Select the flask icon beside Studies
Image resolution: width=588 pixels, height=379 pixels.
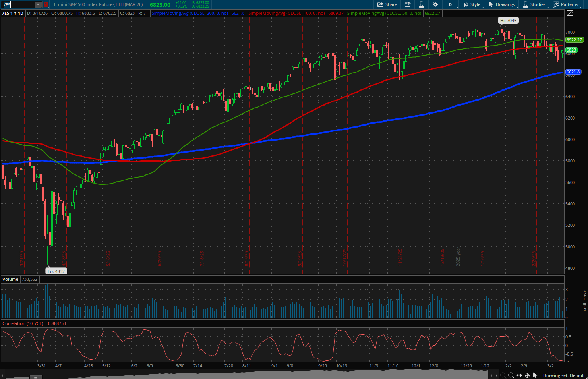coord(525,4)
